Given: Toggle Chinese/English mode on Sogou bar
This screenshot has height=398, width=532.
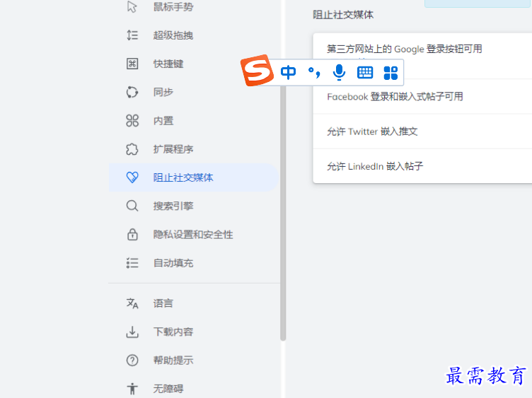Looking at the screenshot, I should point(288,73).
